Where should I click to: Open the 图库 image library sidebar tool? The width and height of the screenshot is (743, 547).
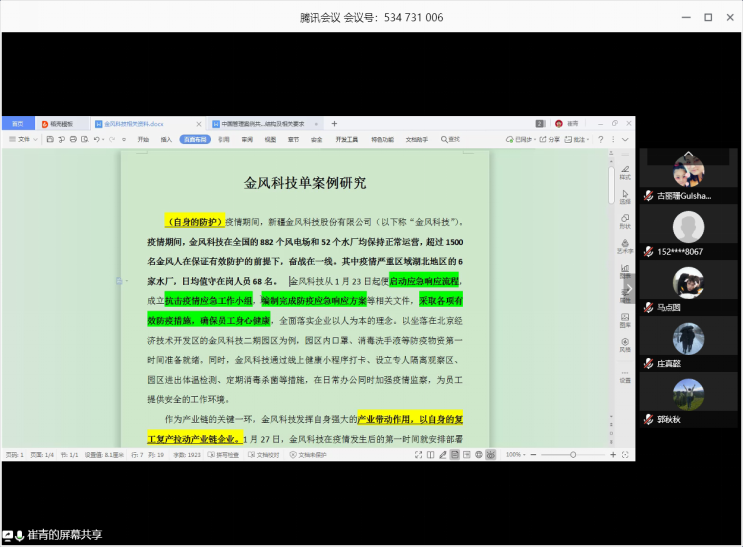[625, 320]
